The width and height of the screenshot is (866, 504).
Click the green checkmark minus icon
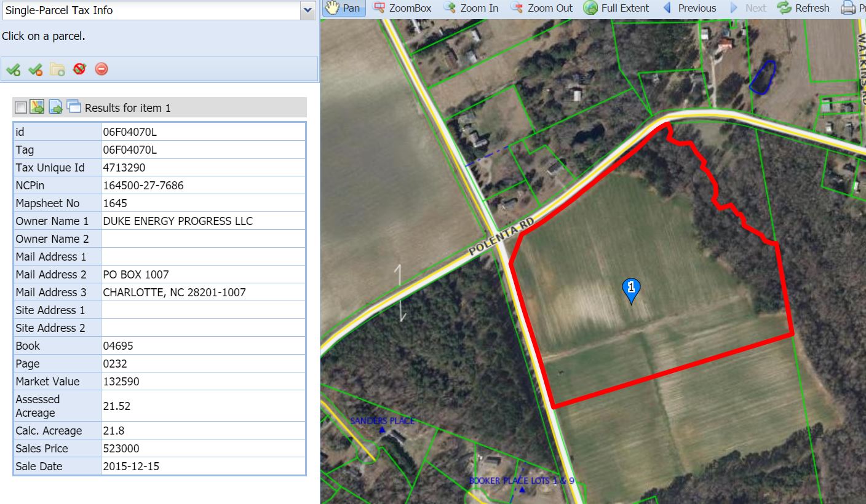pyautogui.click(x=35, y=69)
